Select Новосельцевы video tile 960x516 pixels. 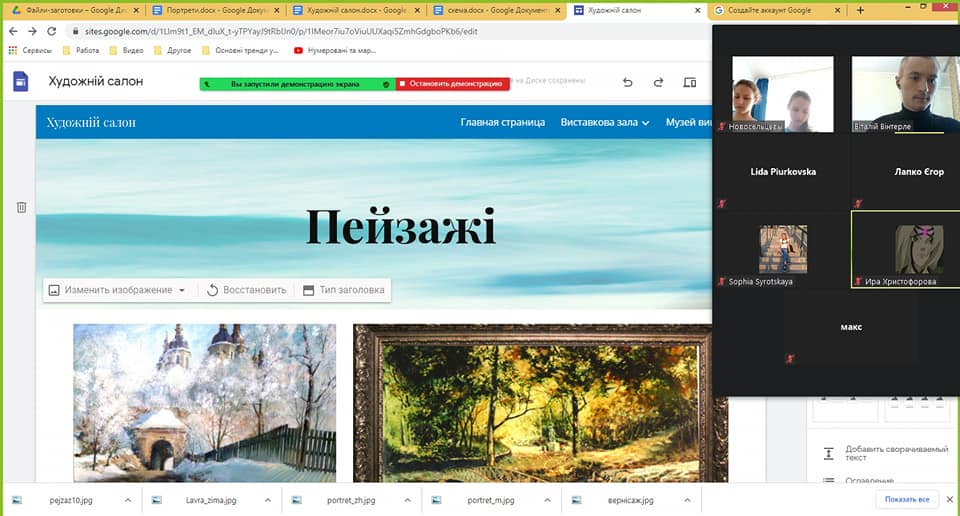[783, 94]
